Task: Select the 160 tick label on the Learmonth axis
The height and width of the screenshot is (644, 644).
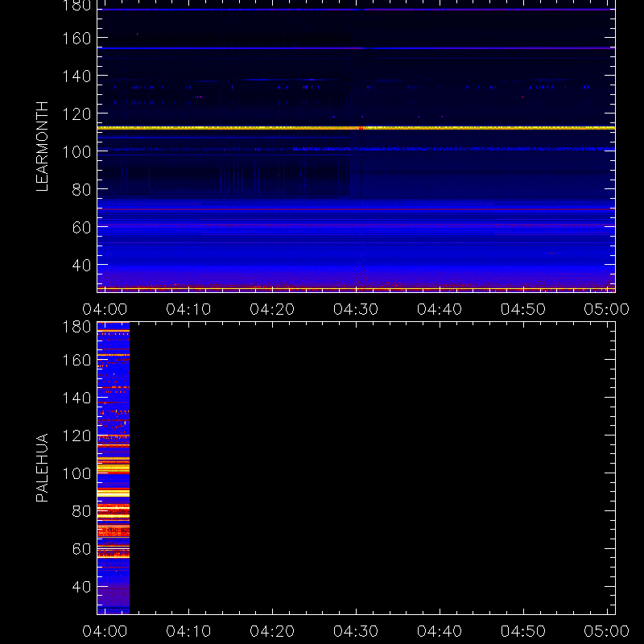Action: pos(76,38)
